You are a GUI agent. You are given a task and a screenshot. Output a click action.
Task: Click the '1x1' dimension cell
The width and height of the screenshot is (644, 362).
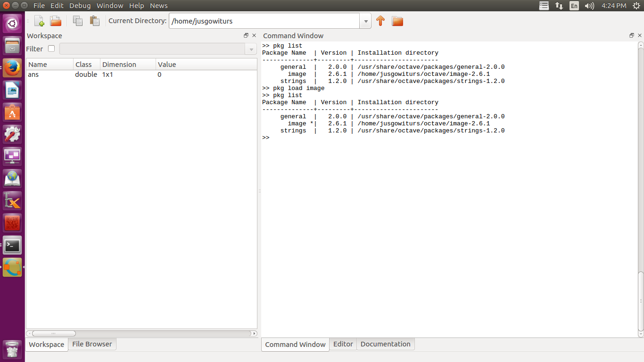(x=107, y=74)
